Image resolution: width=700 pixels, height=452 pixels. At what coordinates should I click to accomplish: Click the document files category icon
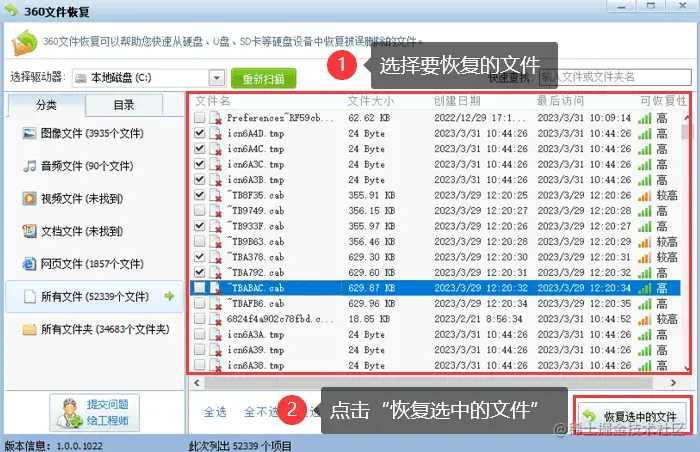(29, 231)
